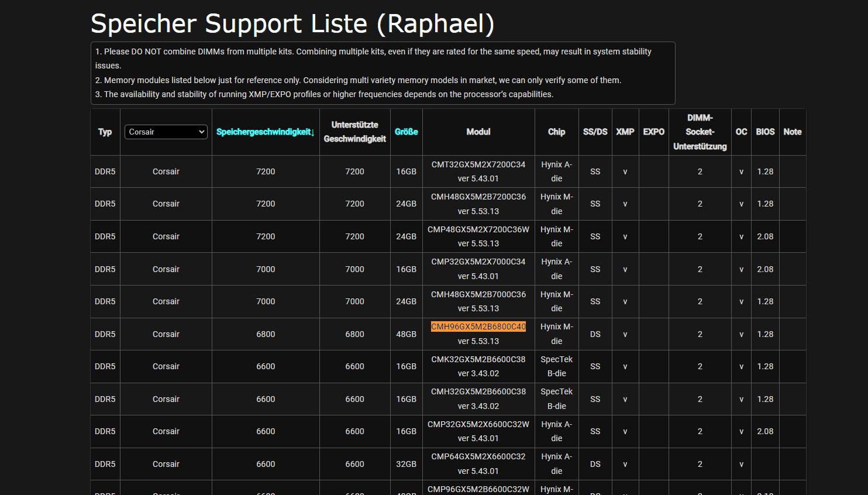
Task: Sort by Speichergeschwindigkeit column header
Action: tap(265, 132)
